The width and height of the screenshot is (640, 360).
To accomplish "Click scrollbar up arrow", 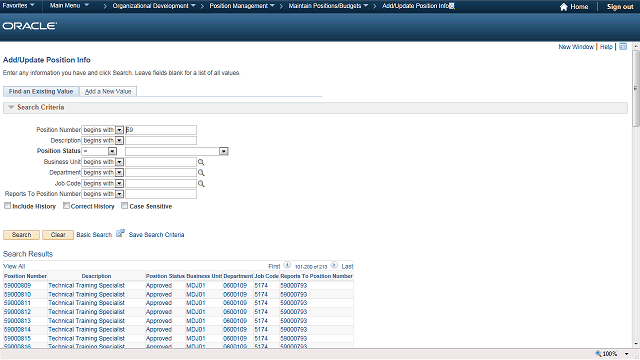I will pyautogui.click(x=636, y=47).
